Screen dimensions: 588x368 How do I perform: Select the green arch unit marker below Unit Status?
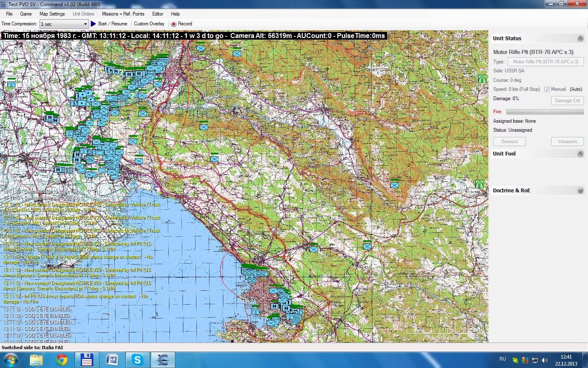[482, 79]
